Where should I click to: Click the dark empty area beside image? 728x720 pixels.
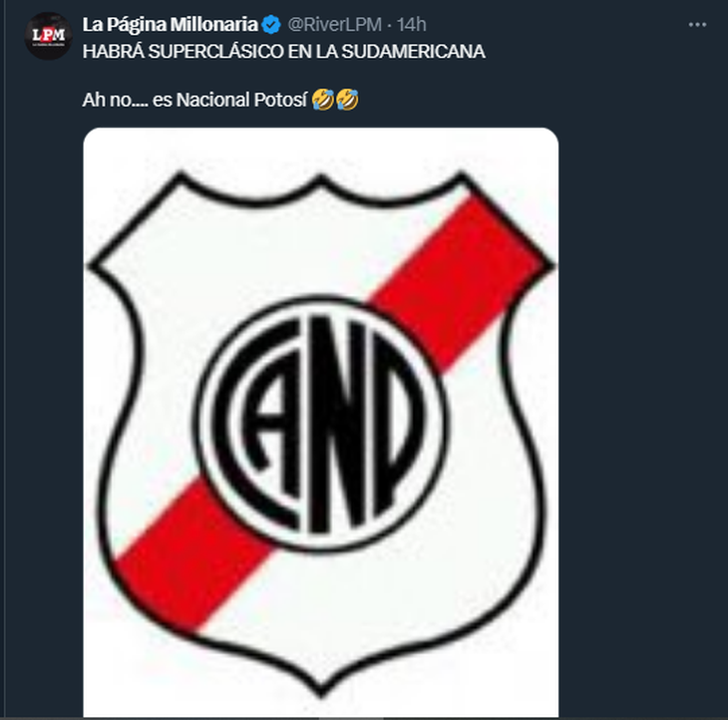pyautogui.click(x=643, y=418)
